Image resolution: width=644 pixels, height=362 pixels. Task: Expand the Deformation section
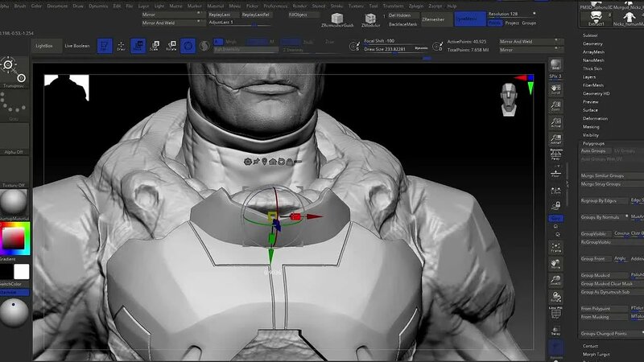(595, 118)
